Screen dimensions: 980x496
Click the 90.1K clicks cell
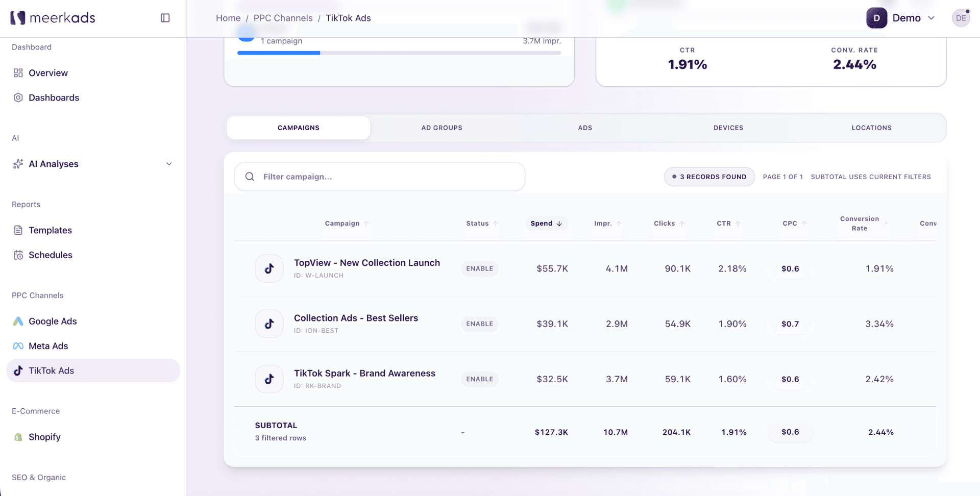(677, 268)
